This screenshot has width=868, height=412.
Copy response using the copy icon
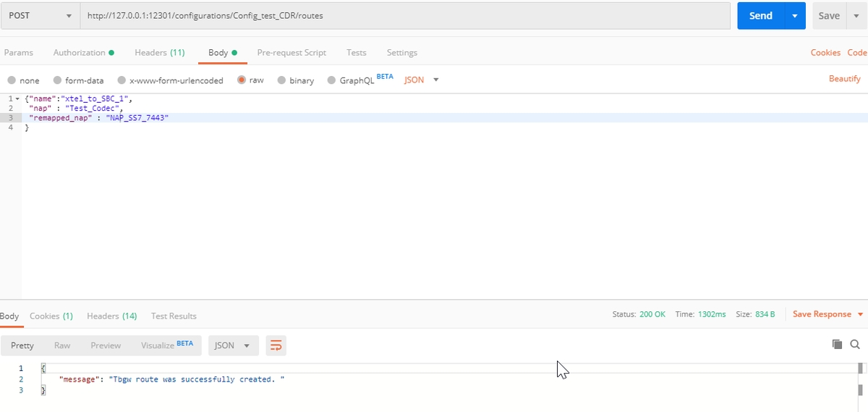click(837, 345)
